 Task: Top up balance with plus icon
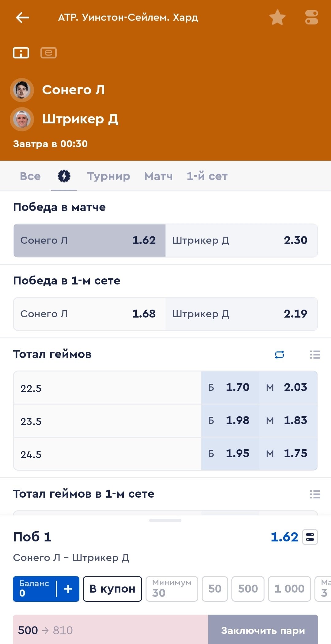point(68,589)
